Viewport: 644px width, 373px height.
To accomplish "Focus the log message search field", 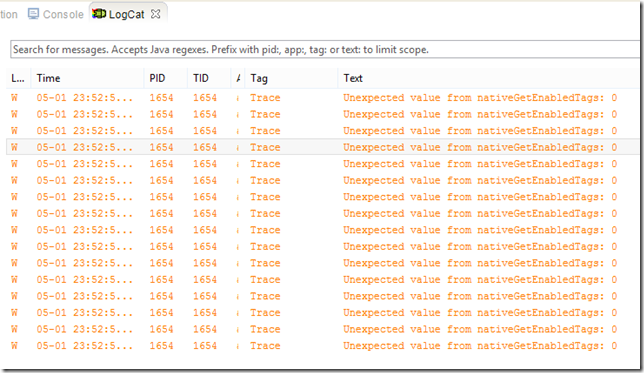I will pos(324,50).
